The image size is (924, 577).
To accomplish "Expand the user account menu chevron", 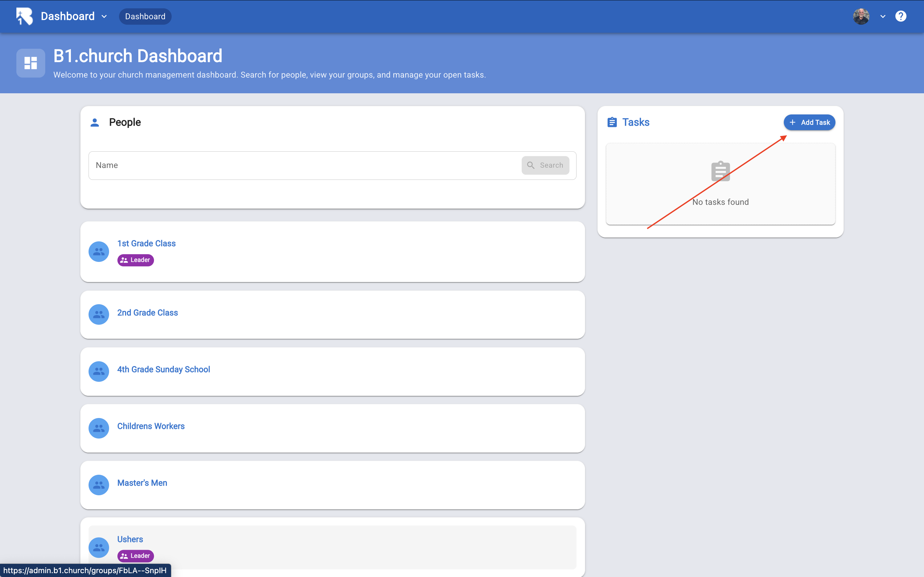I will point(882,16).
